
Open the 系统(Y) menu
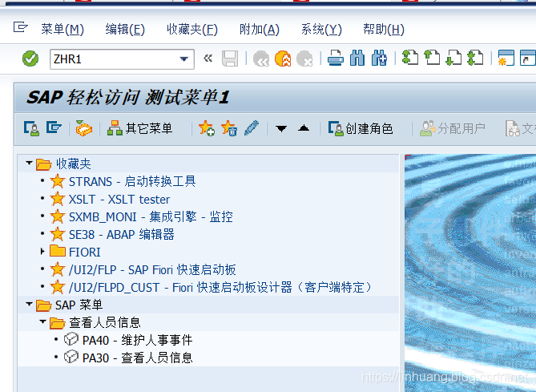click(321, 30)
